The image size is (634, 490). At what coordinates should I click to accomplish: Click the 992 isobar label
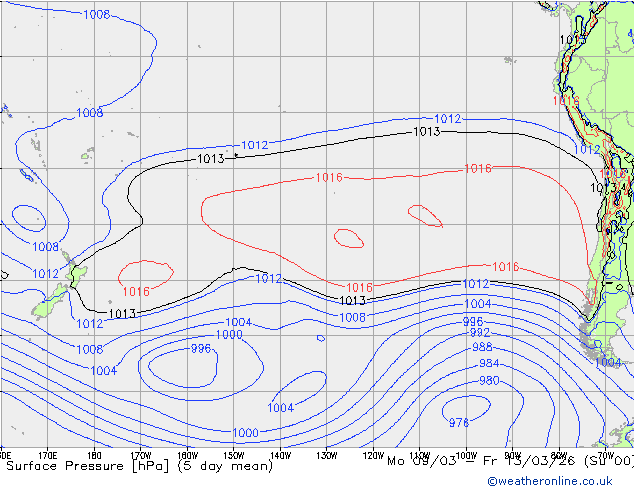(x=480, y=332)
